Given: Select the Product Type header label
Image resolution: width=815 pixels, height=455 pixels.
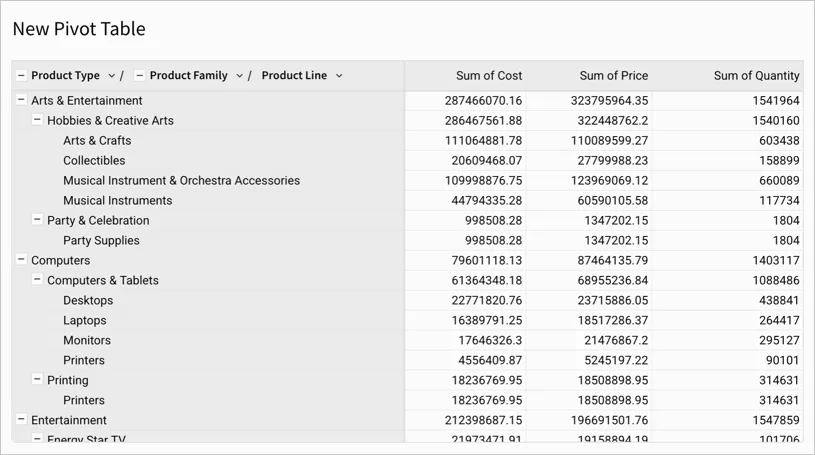Looking at the screenshot, I should (65, 75).
